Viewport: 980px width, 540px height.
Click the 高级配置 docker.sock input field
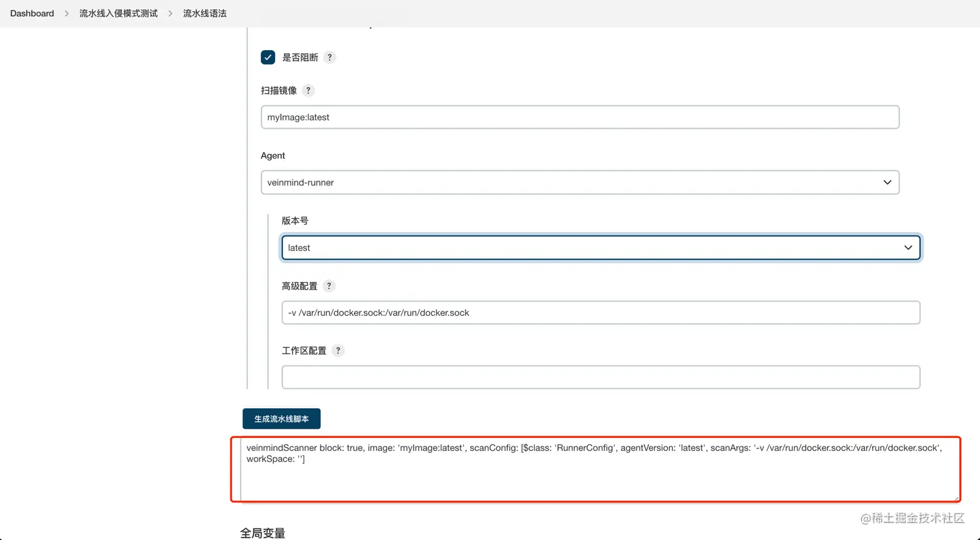coord(601,313)
